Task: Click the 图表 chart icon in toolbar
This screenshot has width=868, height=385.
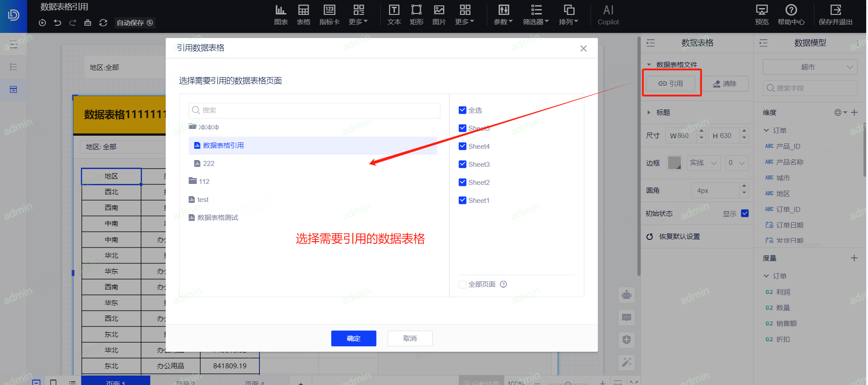Action: (x=281, y=14)
